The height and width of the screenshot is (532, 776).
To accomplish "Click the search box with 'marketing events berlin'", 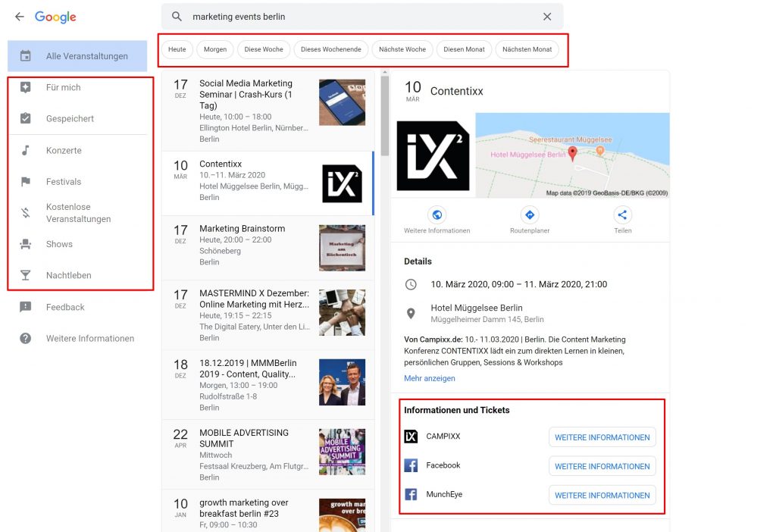I will click(x=362, y=17).
